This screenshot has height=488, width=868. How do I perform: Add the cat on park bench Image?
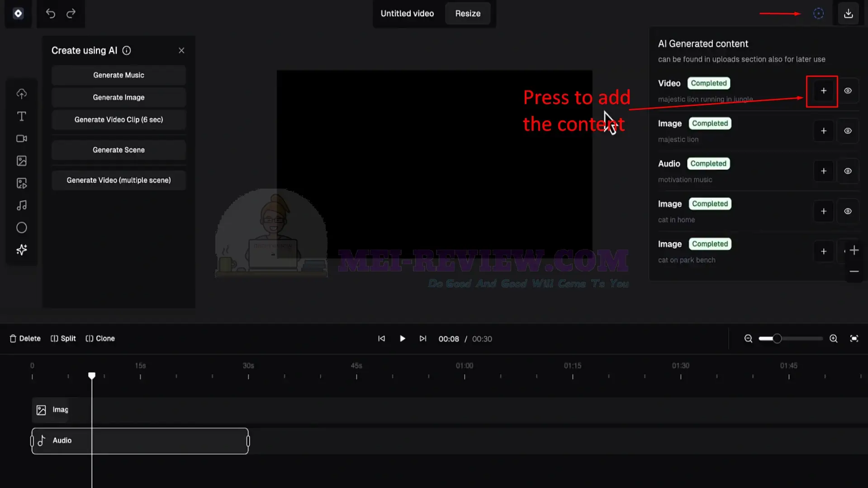pos(823,251)
